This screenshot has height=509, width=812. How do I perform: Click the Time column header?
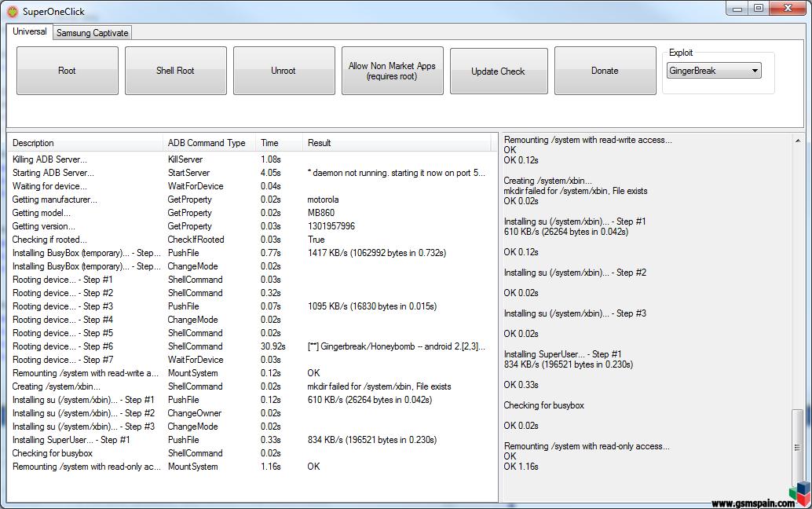tap(279, 143)
